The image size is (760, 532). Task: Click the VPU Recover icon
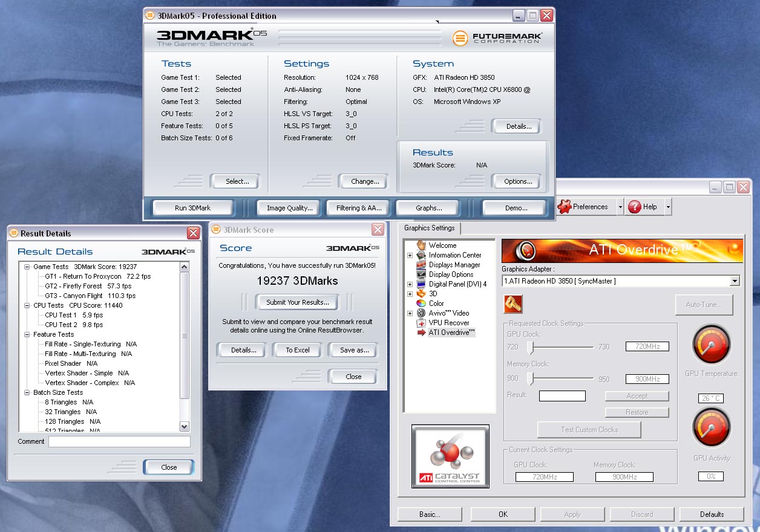tap(421, 323)
